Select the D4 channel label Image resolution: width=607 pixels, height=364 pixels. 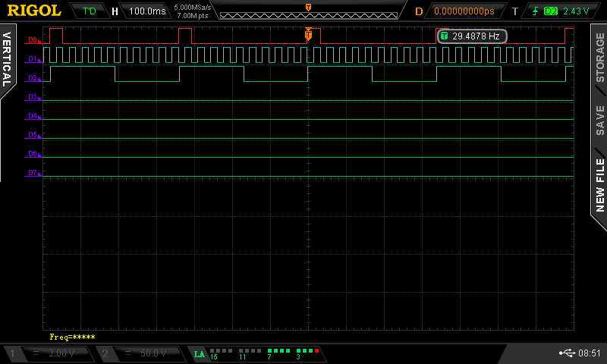(x=33, y=116)
